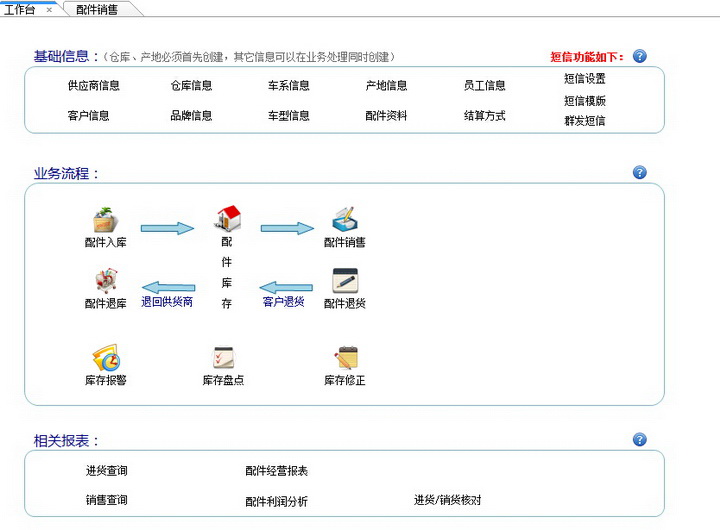Click the 配件入库 label
720x530 pixels.
(106, 242)
